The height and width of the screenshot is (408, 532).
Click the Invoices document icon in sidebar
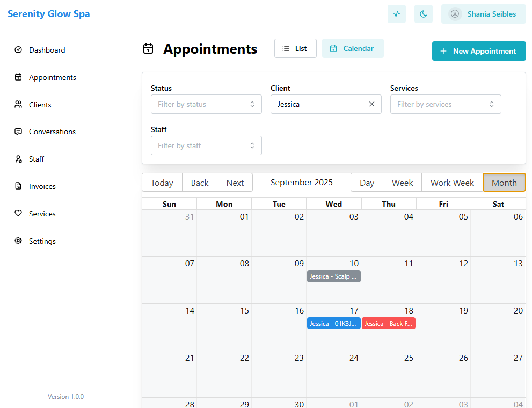tap(18, 186)
